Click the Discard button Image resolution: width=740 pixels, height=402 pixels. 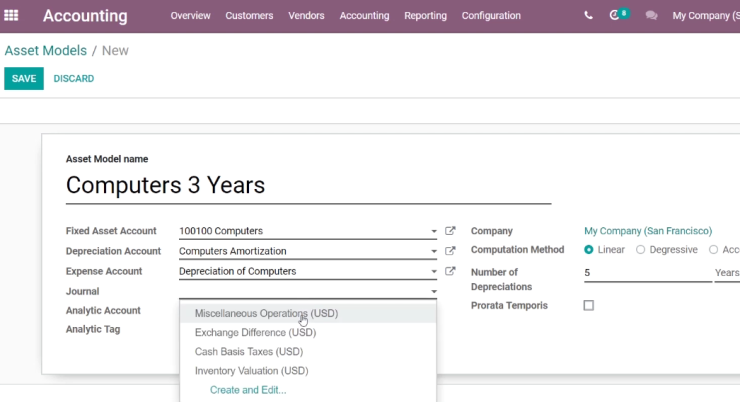74,78
